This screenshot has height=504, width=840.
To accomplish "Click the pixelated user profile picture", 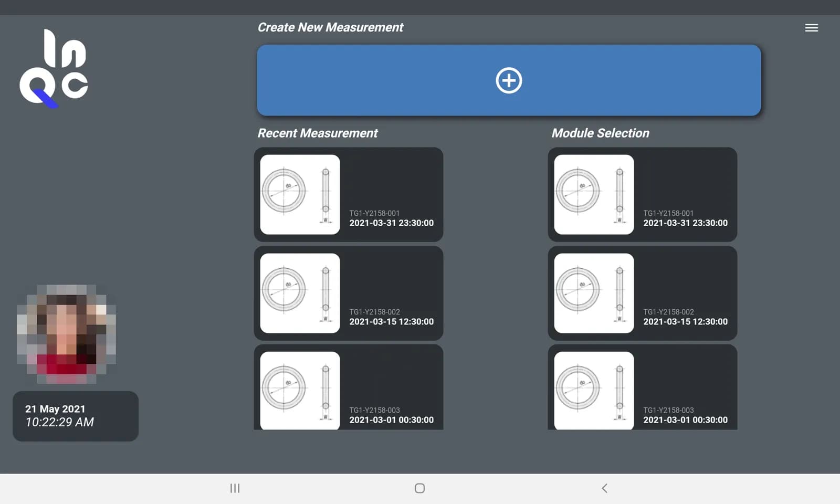I will click(x=66, y=334).
